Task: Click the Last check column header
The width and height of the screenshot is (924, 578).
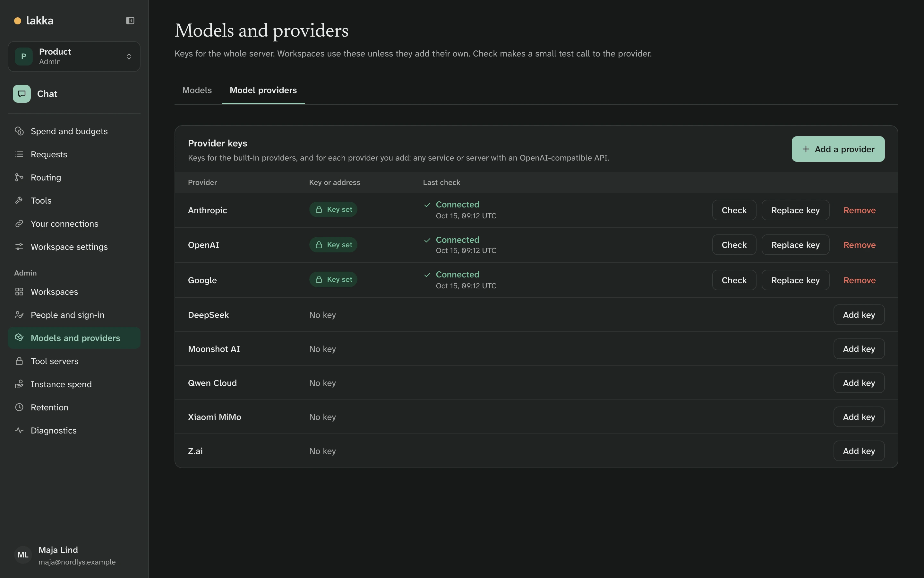Action: click(x=441, y=182)
